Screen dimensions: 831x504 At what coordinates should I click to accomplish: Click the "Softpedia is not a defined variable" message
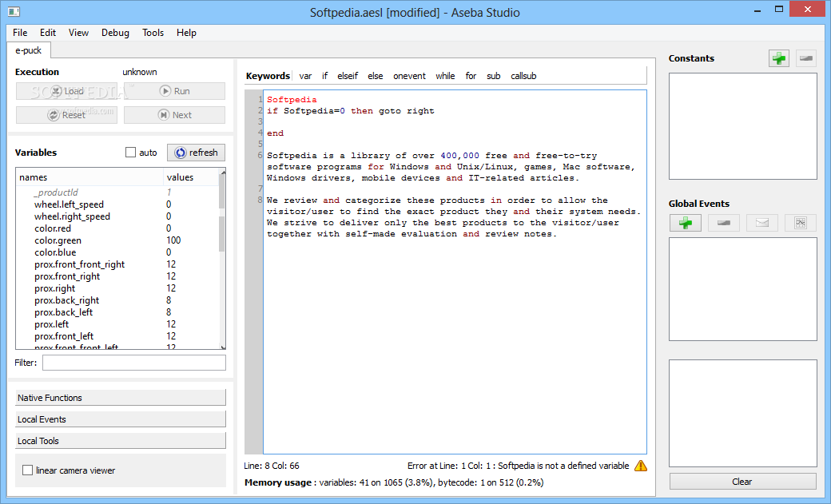pos(563,466)
